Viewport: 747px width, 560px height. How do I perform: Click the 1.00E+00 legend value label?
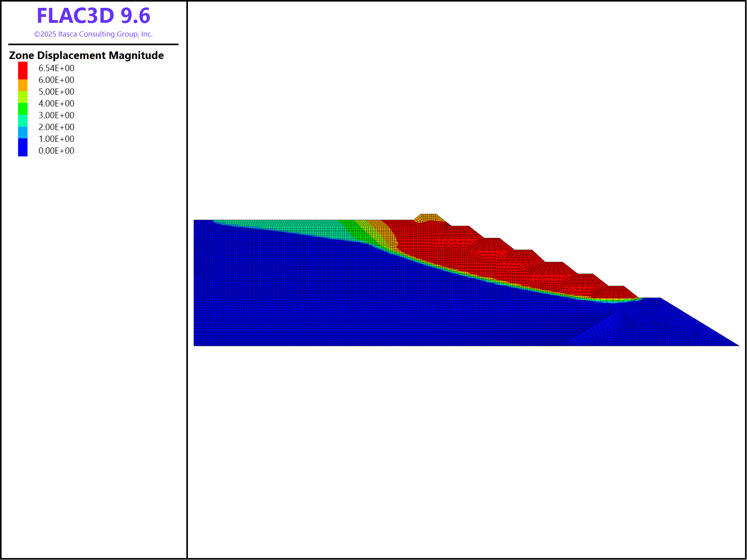(x=56, y=139)
